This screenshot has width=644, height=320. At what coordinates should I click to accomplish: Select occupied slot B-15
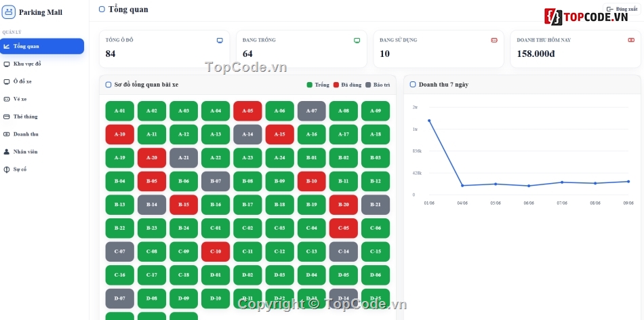click(x=184, y=205)
